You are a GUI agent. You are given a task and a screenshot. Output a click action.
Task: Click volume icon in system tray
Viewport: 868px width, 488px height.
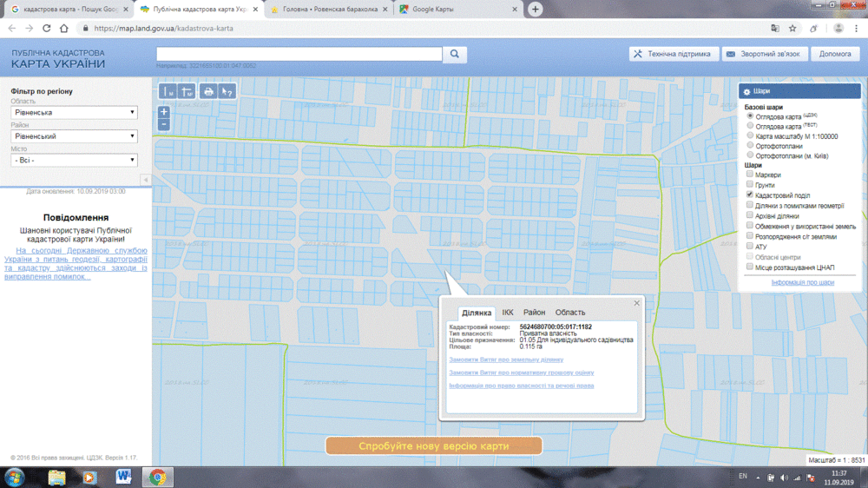point(784,478)
